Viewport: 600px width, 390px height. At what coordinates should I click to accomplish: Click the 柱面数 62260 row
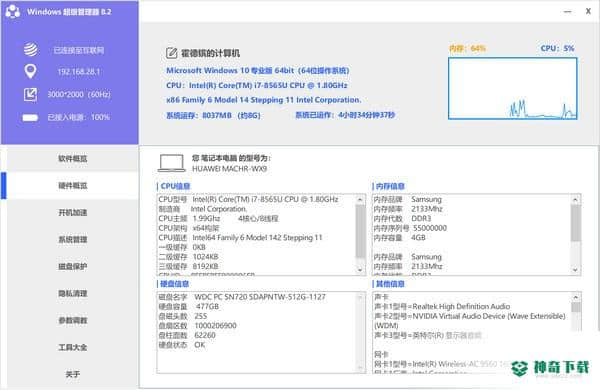187,335
